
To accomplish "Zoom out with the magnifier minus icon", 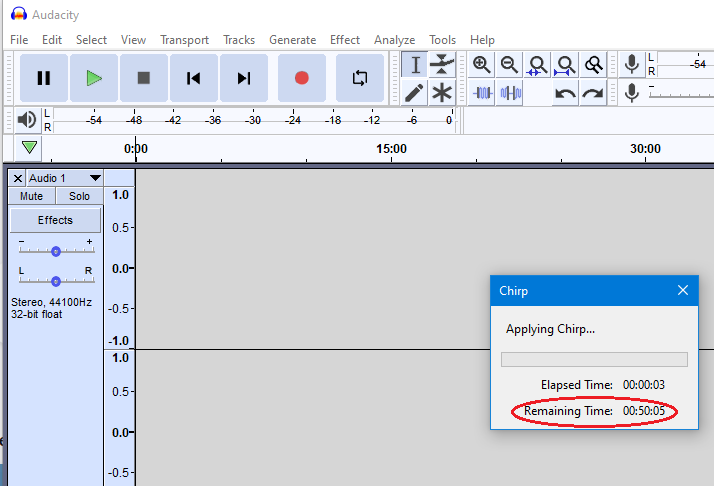I will (x=509, y=65).
